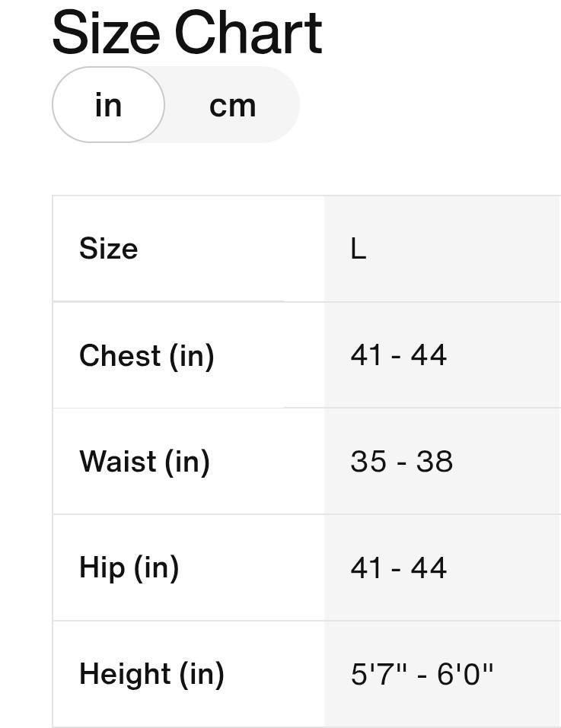The image size is (561, 728).
Task: Select the L size column header
Action: (358, 249)
